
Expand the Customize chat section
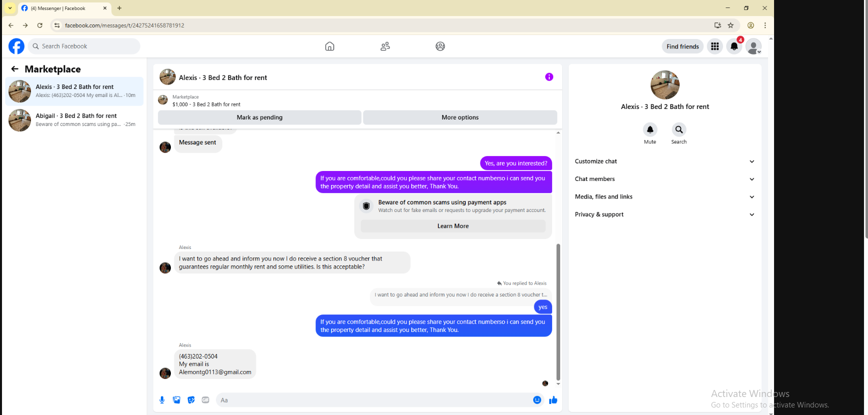pos(665,161)
